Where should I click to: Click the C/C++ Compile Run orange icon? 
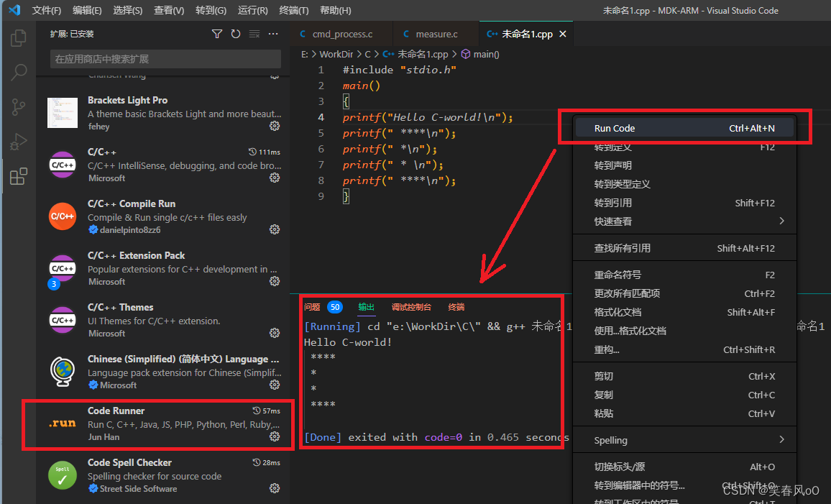click(63, 216)
